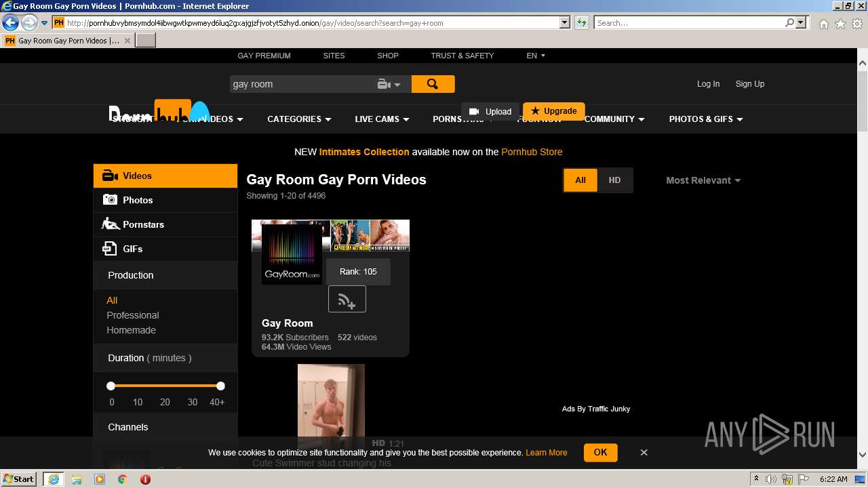Click the browser Back arrow button
The height and width of the screenshot is (488, 868).
tap(10, 22)
